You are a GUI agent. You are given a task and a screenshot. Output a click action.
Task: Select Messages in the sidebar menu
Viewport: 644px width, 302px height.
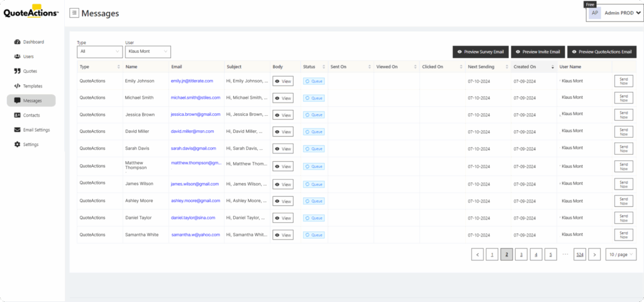click(31, 101)
